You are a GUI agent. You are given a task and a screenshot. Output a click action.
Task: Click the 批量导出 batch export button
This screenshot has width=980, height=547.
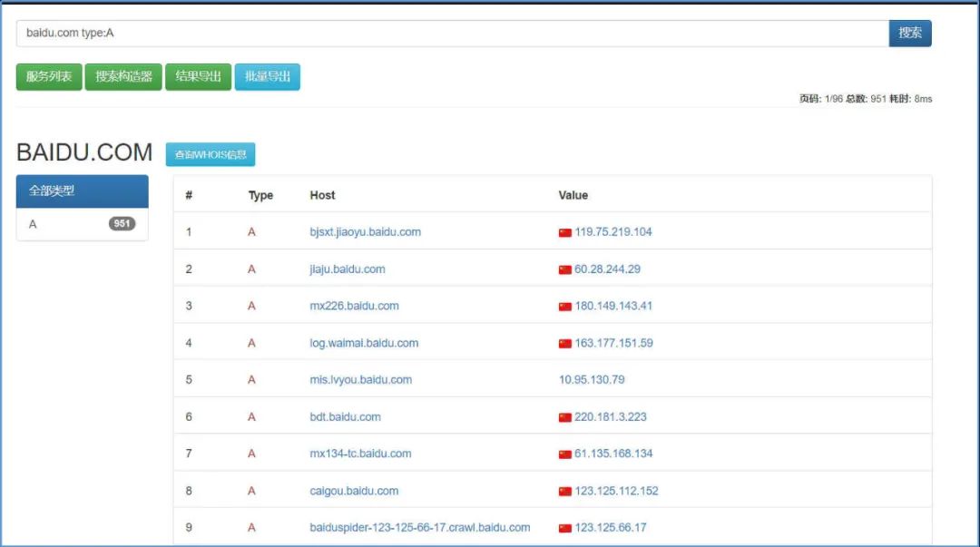(268, 77)
